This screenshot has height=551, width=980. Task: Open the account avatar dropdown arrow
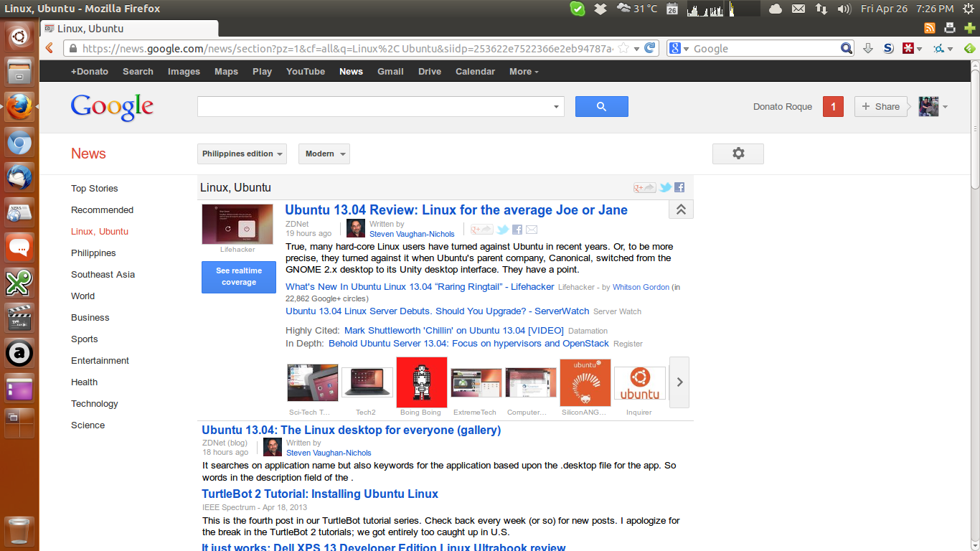pyautogui.click(x=945, y=107)
